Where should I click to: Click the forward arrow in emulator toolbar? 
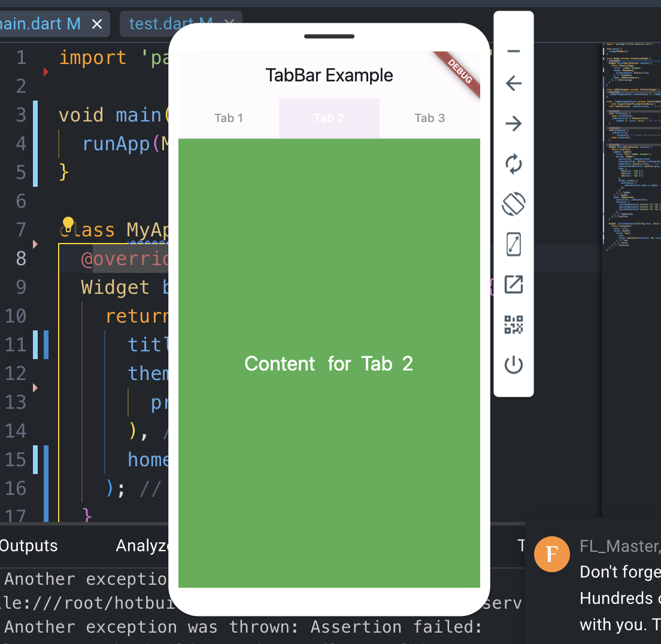514,124
